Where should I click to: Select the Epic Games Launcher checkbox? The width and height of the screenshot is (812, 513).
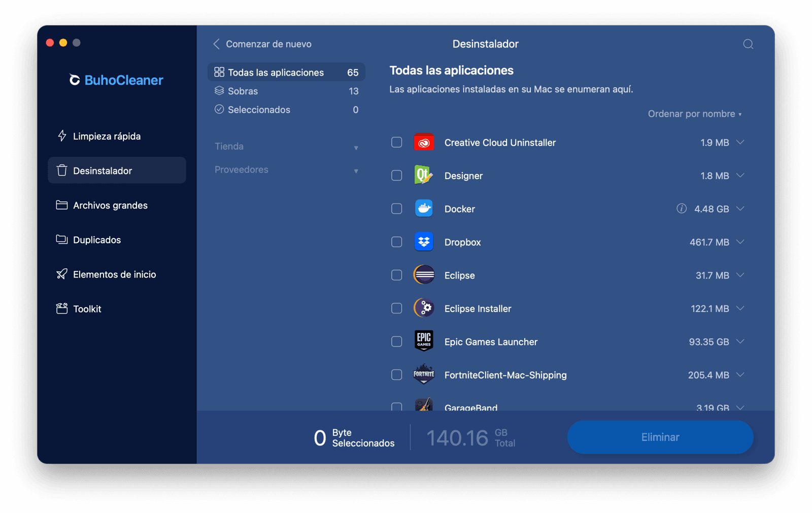pyautogui.click(x=396, y=341)
